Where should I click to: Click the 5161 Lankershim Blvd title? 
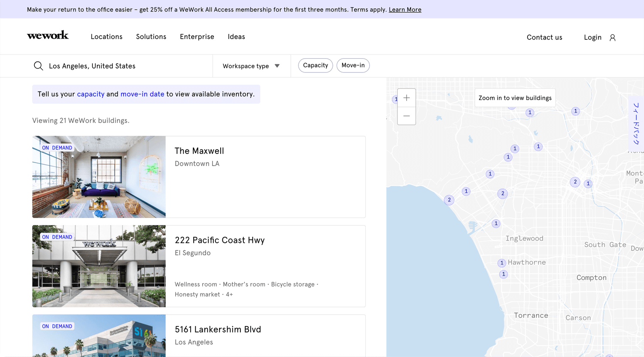218,330
